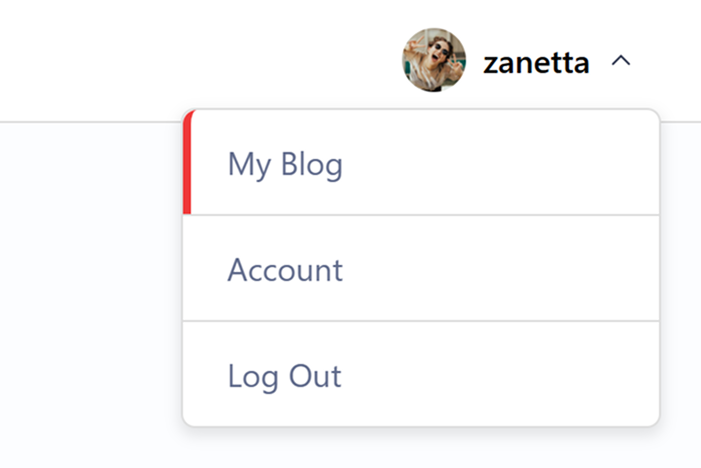The image size is (701, 468).
Task: Close the profile dropdown via the caret icon
Action: (x=621, y=61)
